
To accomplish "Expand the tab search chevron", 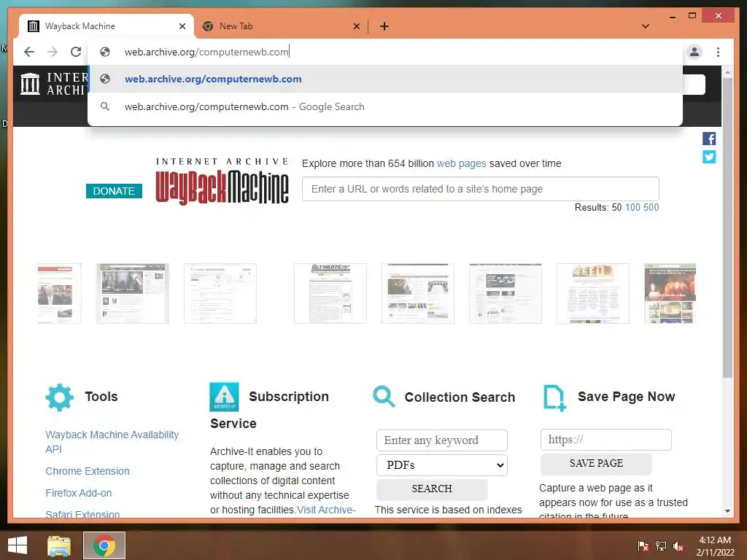I will click(646, 26).
